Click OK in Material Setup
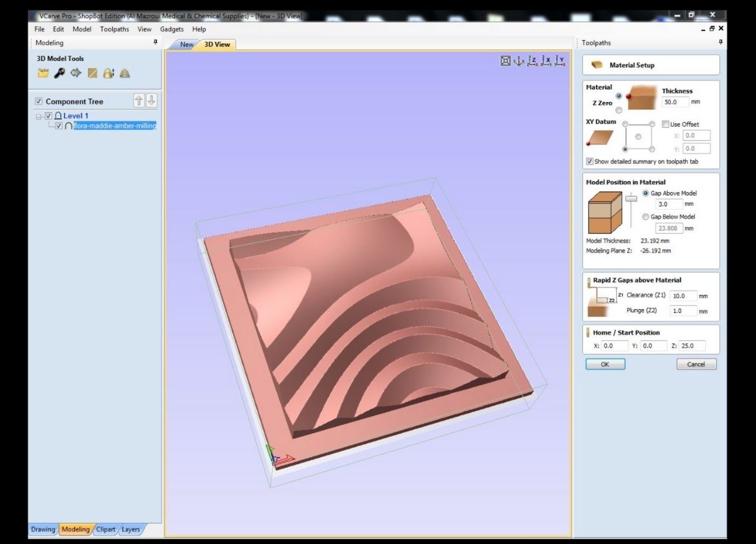 pyautogui.click(x=605, y=364)
